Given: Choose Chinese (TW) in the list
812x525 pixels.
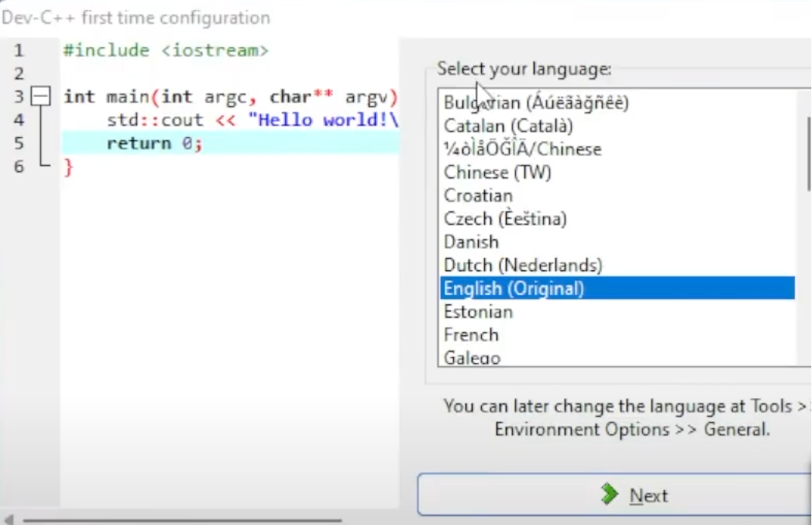Looking at the screenshot, I should (x=497, y=173).
